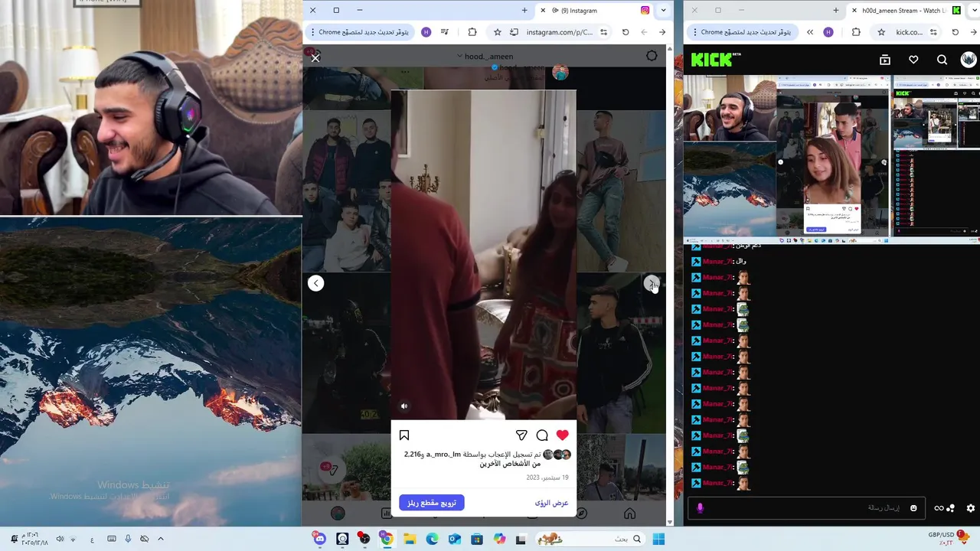980x551 pixels.
Task: Open extensions puzzle icon in Instagram window
Action: click(472, 32)
